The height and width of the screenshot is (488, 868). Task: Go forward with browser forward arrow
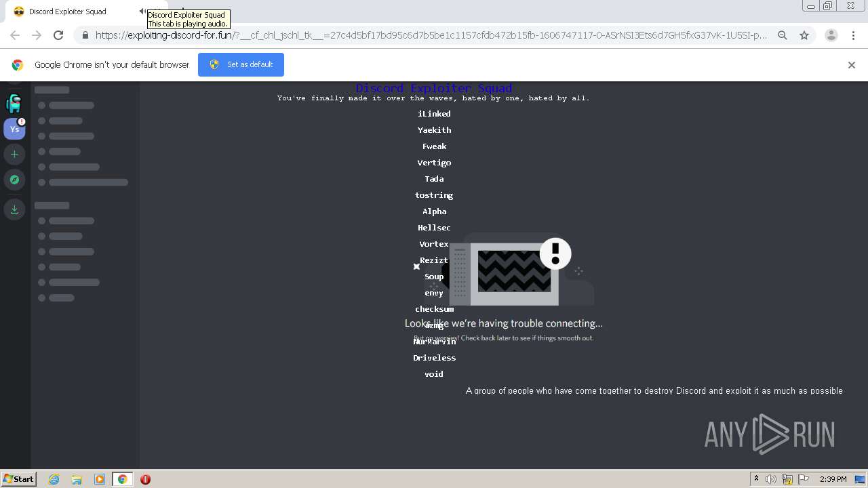point(37,35)
